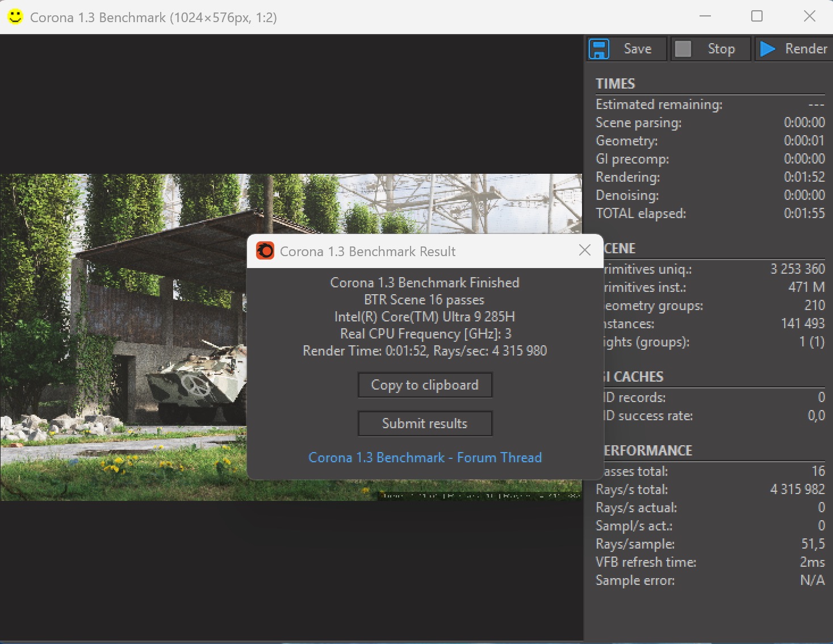Minimize the Corona Benchmark window
The image size is (833, 644).
click(705, 16)
